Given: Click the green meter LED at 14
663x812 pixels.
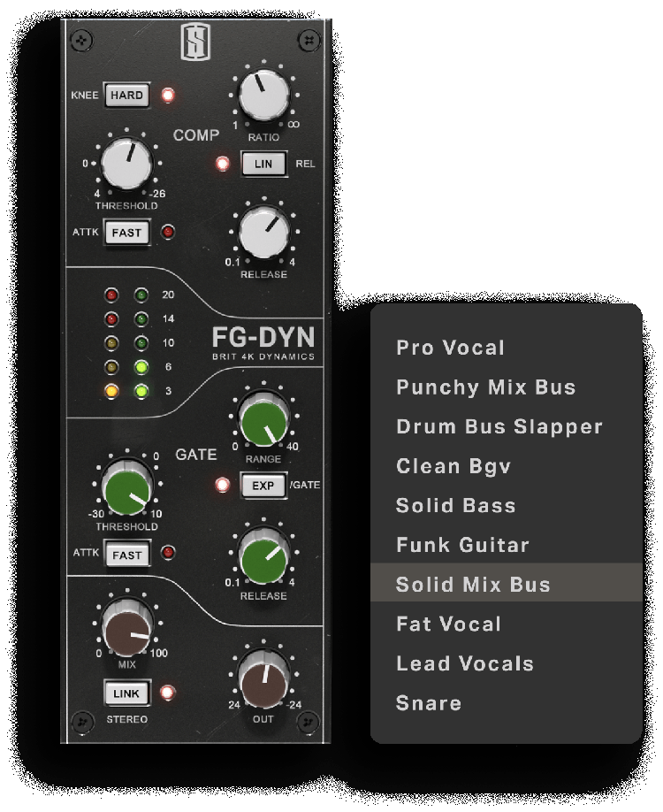Looking at the screenshot, I should [141, 319].
